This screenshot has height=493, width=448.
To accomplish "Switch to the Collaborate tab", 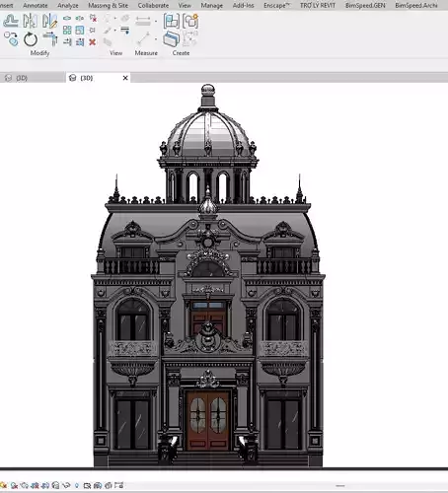I will (153, 6).
